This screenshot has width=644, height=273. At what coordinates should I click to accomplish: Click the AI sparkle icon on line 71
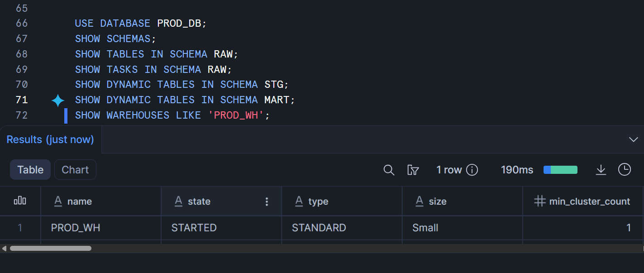58,100
